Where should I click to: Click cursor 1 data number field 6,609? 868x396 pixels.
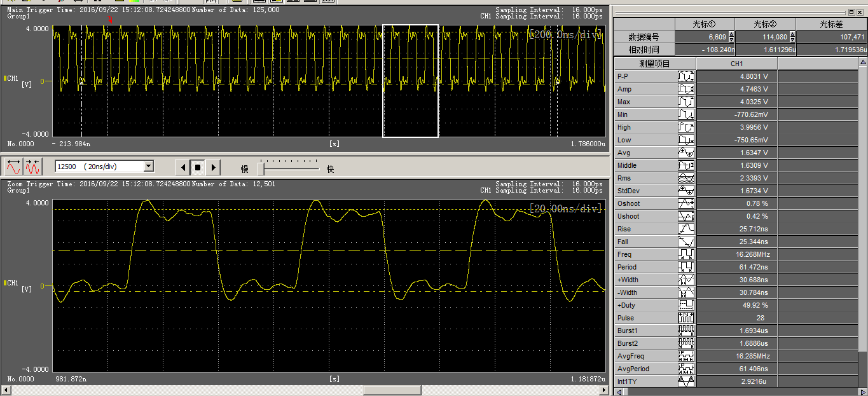click(701, 37)
